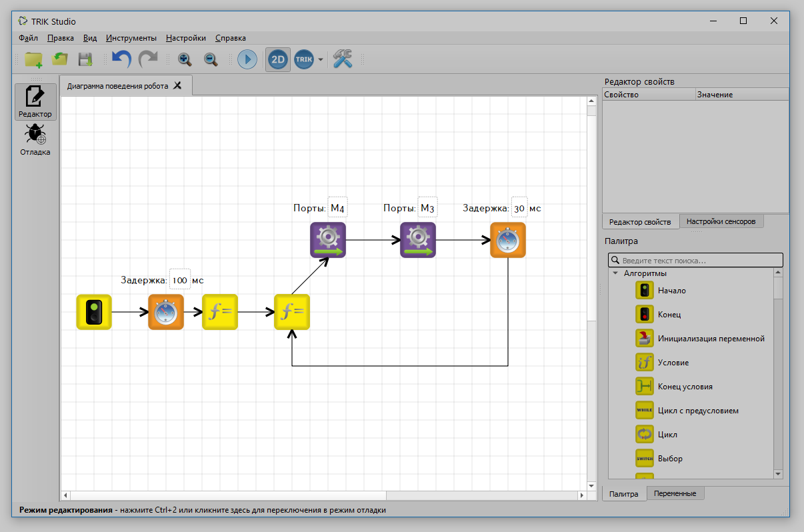Click status bar to switch to debug mode
Screen dimensions: 804x532
tap(203, 510)
